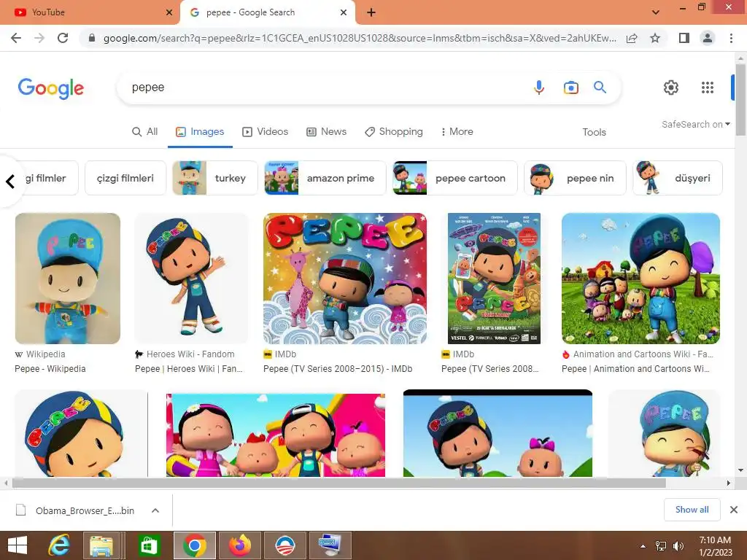Close the pepee Google Search tab

click(344, 12)
